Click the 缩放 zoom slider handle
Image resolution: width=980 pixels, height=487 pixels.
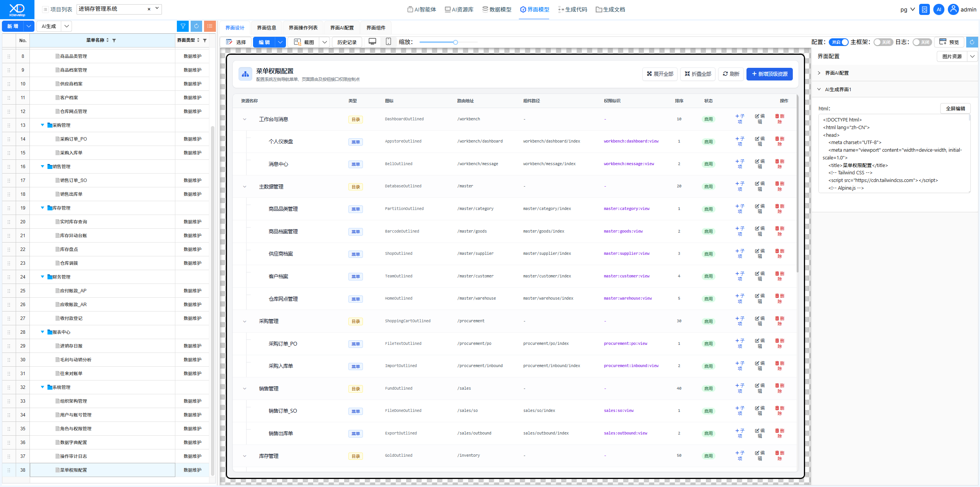(456, 42)
